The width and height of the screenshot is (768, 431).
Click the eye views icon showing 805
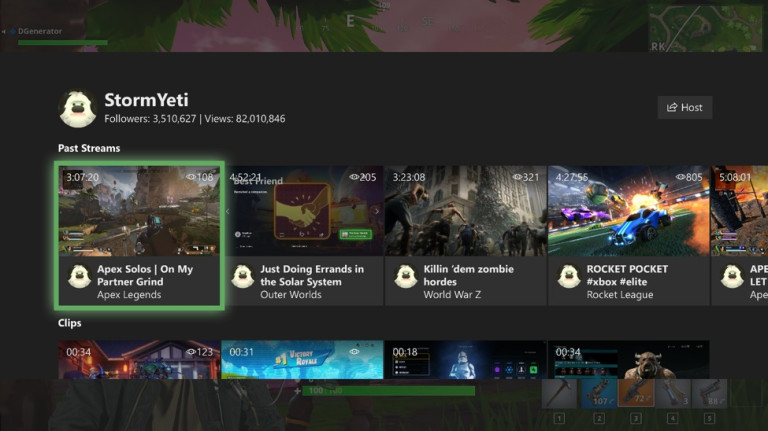coord(679,177)
